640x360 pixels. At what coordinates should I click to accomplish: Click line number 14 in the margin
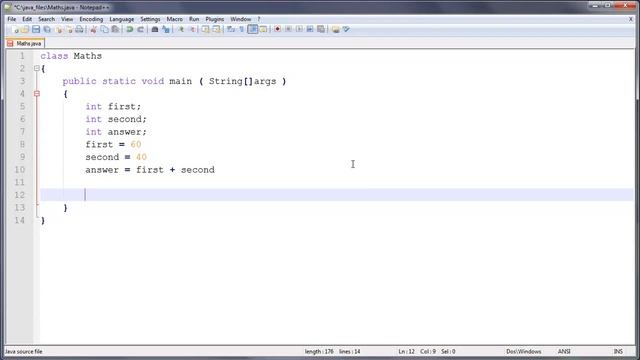pos(20,220)
